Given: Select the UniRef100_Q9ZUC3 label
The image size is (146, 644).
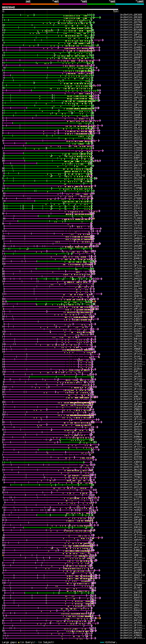Looking at the screenshot, I should click(x=131, y=70).
